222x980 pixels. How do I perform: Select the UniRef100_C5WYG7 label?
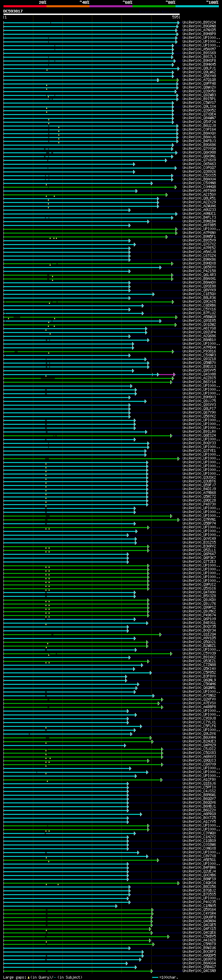[199, 103]
